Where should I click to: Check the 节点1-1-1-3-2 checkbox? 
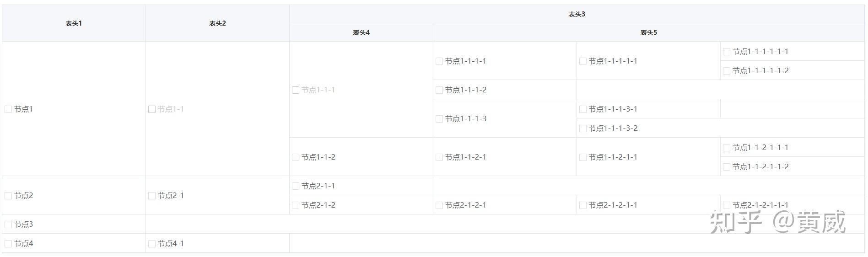click(583, 128)
